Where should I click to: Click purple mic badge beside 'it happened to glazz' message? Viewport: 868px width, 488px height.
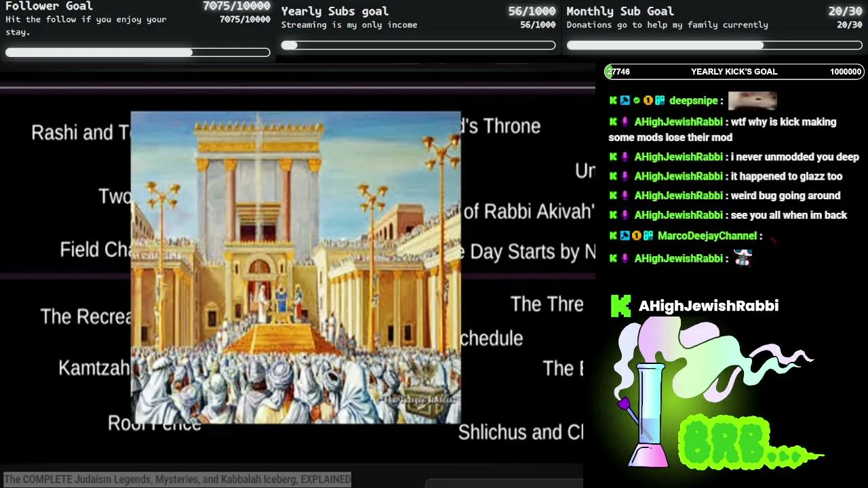625,176
